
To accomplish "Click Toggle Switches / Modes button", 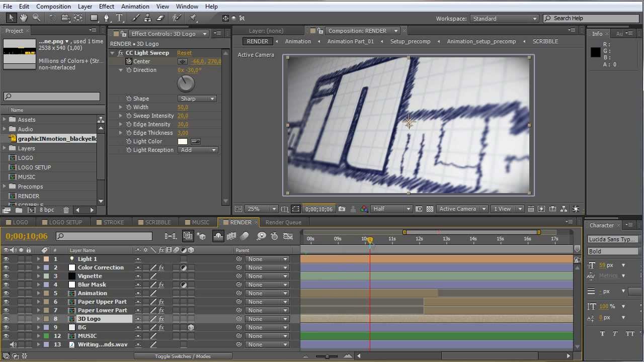I will (x=183, y=356).
